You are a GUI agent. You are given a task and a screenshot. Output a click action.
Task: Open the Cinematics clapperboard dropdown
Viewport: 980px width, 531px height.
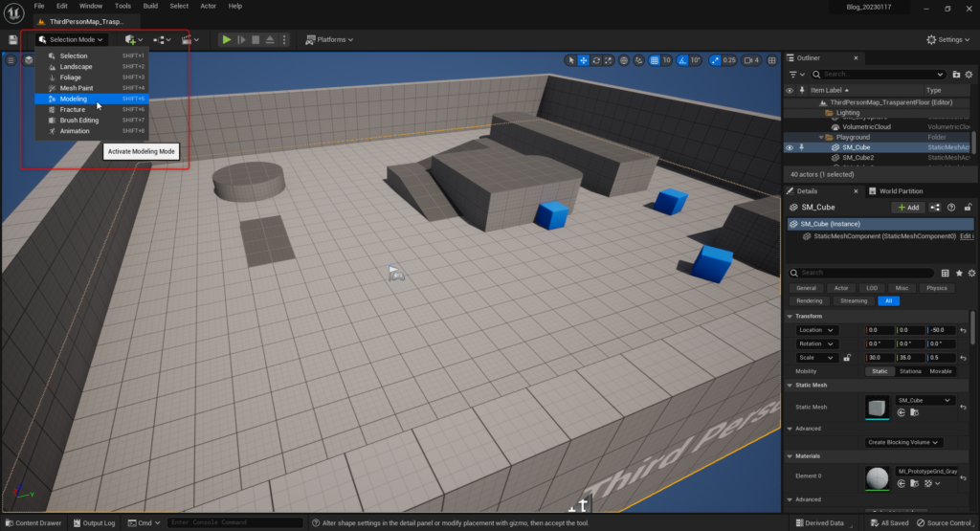pyautogui.click(x=190, y=39)
